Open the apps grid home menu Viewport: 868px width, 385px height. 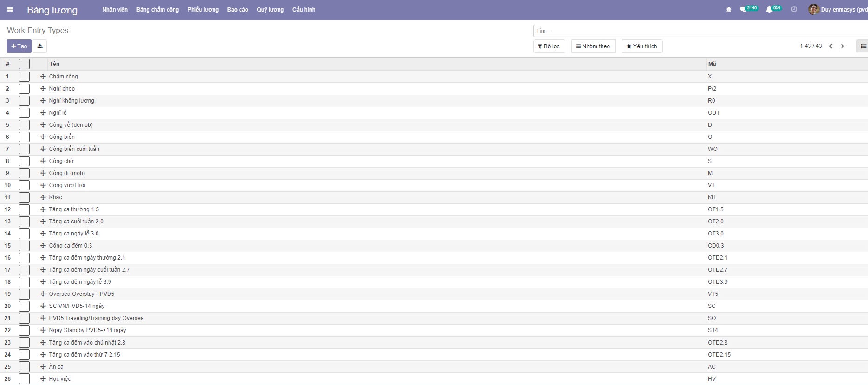tap(10, 10)
